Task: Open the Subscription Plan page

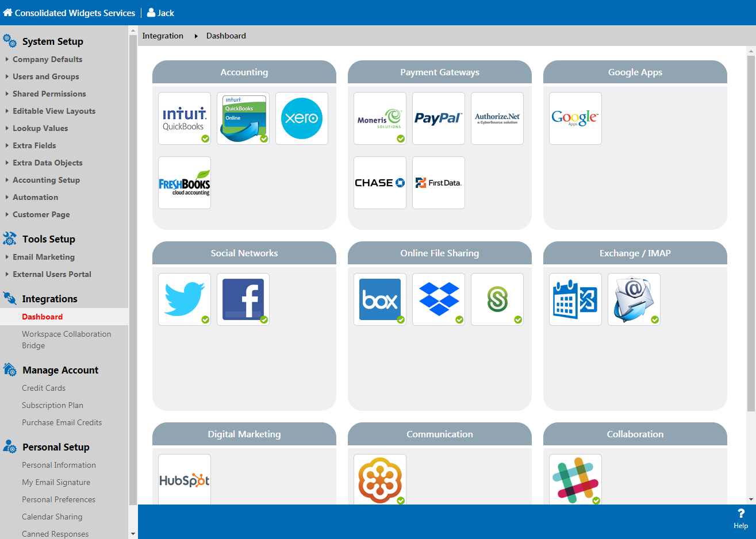Action: [x=52, y=405]
